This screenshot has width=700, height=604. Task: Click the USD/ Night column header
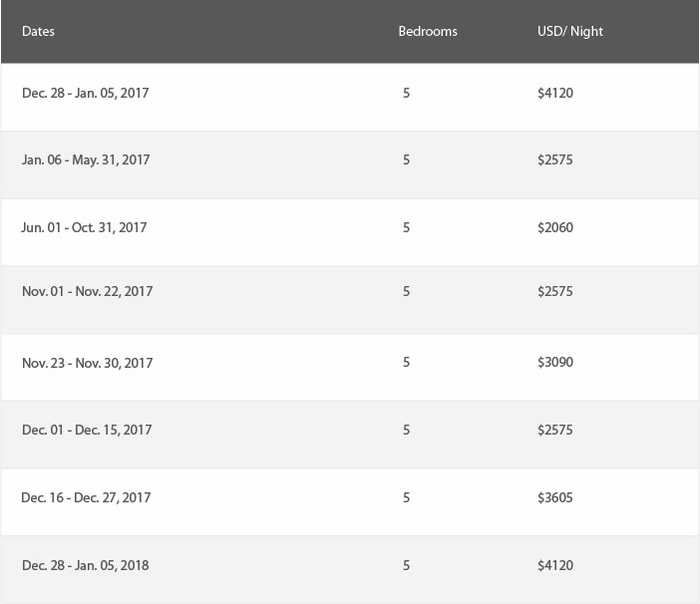coord(570,31)
